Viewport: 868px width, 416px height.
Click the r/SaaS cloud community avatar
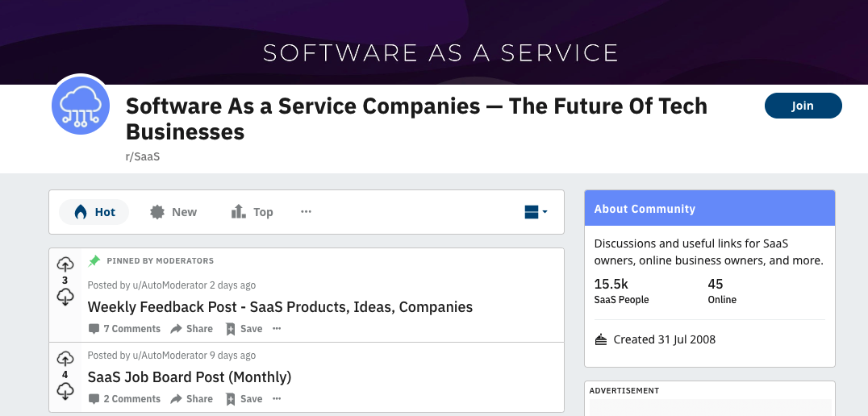pos(81,107)
